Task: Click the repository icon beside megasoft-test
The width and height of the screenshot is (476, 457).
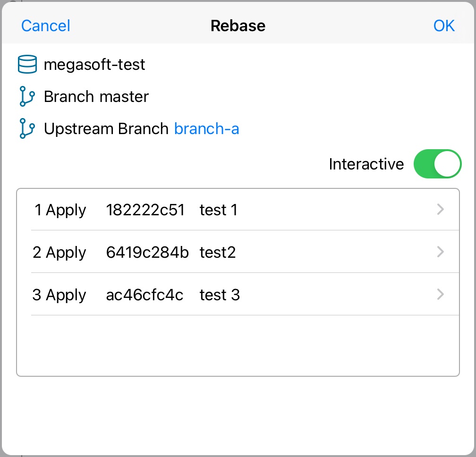Action: (x=27, y=64)
